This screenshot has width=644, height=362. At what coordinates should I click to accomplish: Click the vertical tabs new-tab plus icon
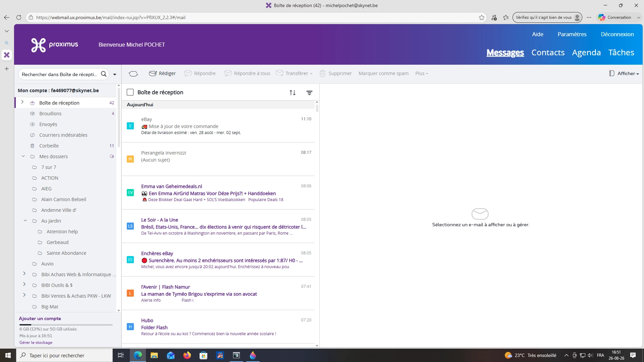point(7,69)
